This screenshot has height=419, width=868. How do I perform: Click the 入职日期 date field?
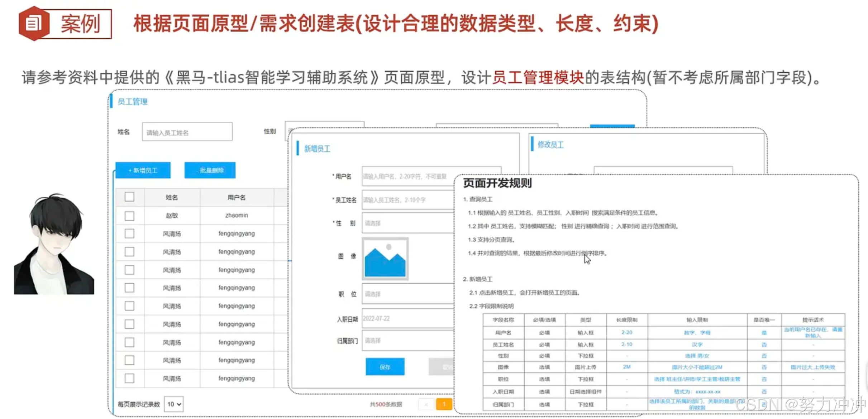(x=408, y=318)
